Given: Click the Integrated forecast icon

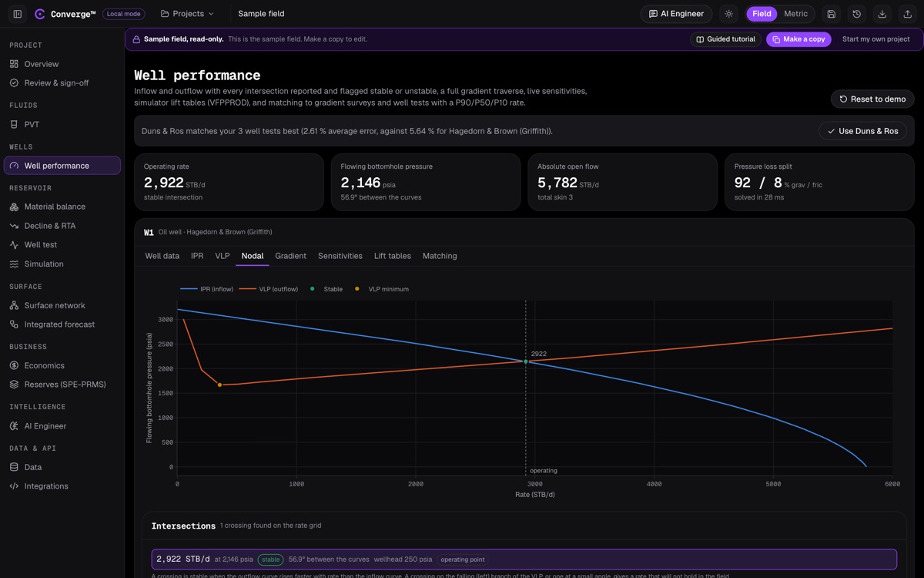Looking at the screenshot, I should click(14, 324).
